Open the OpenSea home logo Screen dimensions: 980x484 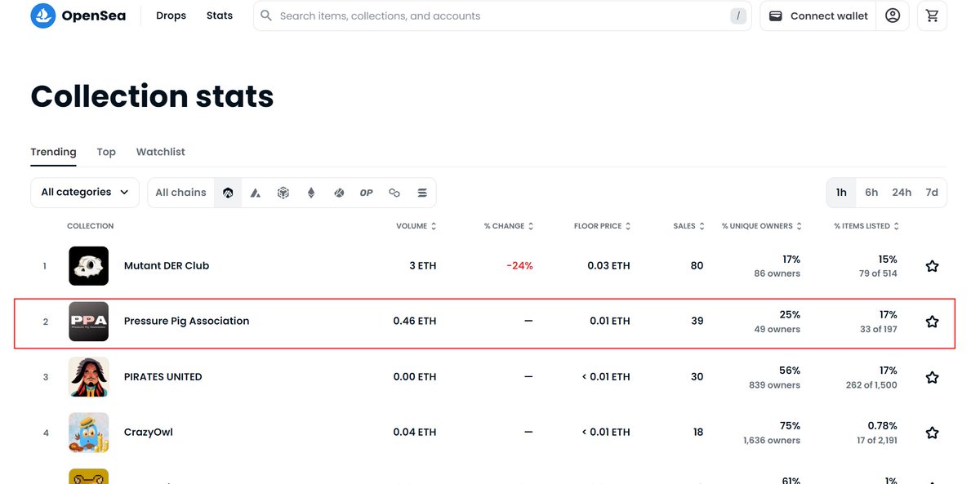pos(78,16)
